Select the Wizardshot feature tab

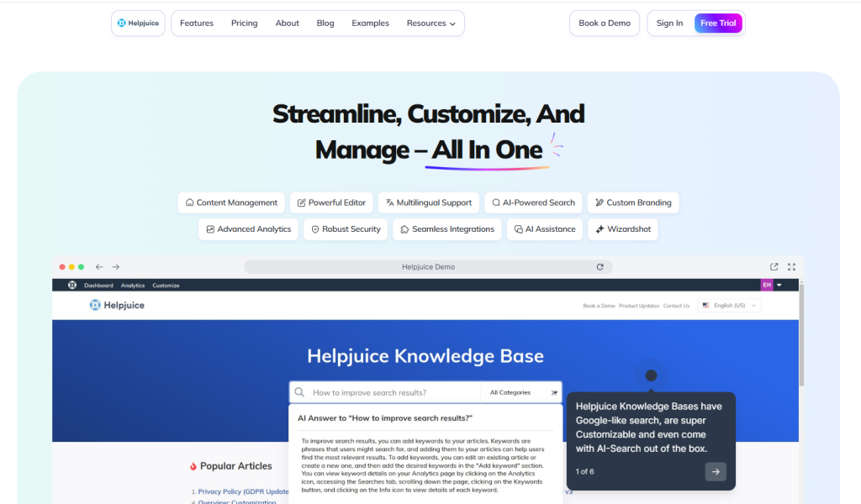point(623,229)
